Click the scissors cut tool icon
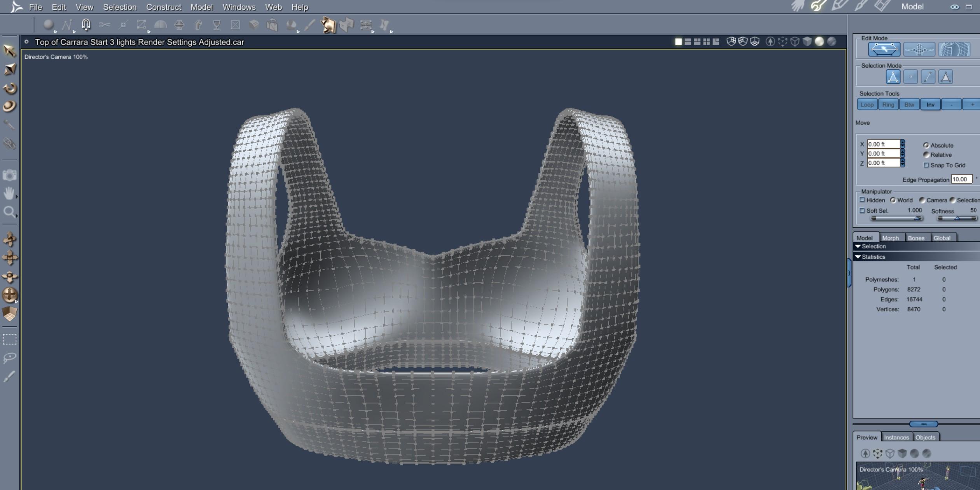Screen dimensions: 980x490 pyautogui.click(x=104, y=25)
